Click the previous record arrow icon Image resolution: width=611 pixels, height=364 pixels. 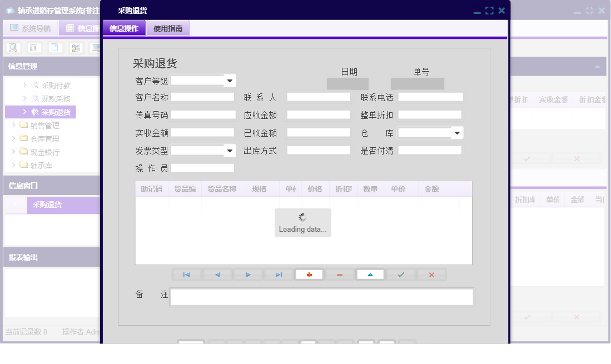click(x=217, y=274)
